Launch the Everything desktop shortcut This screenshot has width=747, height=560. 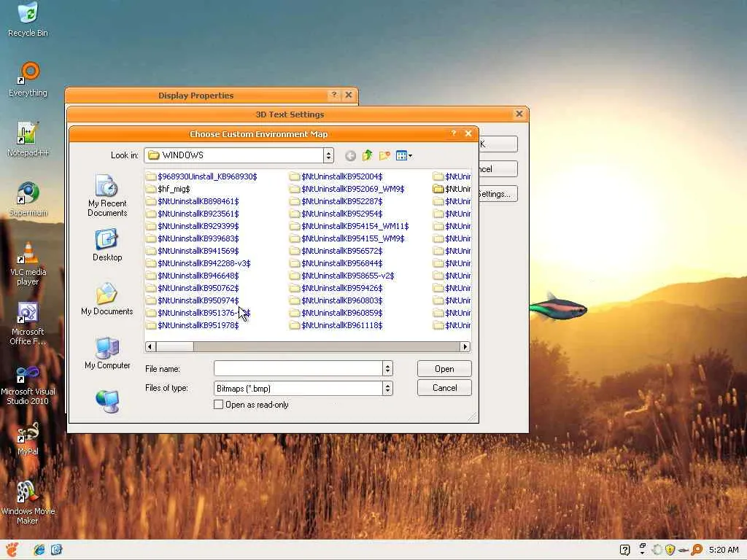pyautogui.click(x=28, y=79)
